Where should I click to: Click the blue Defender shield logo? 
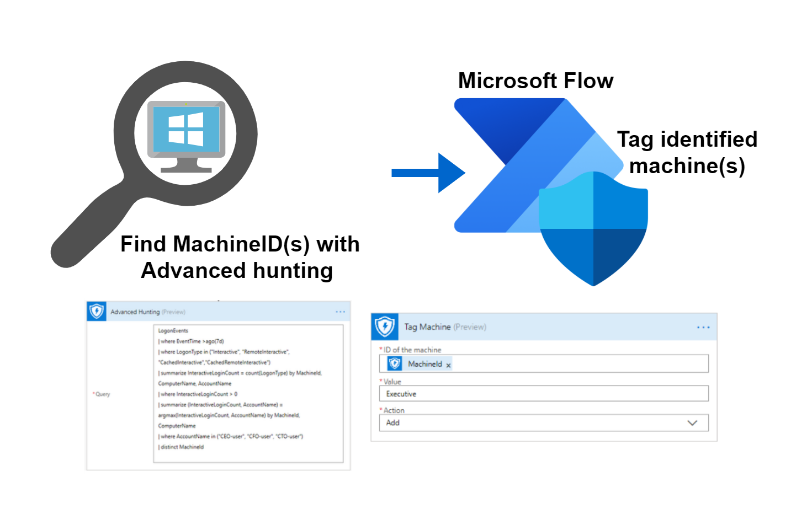coord(593,229)
